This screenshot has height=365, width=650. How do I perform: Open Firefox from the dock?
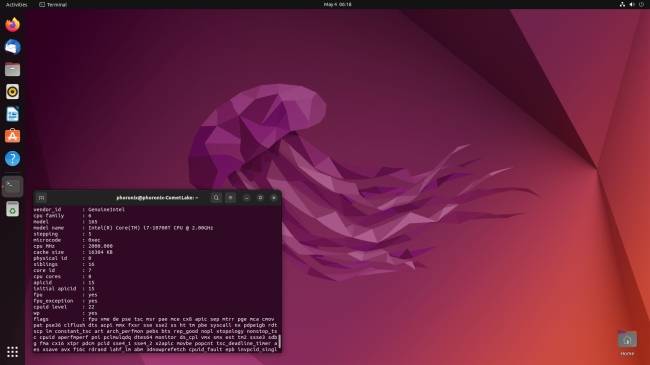[12, 24]
